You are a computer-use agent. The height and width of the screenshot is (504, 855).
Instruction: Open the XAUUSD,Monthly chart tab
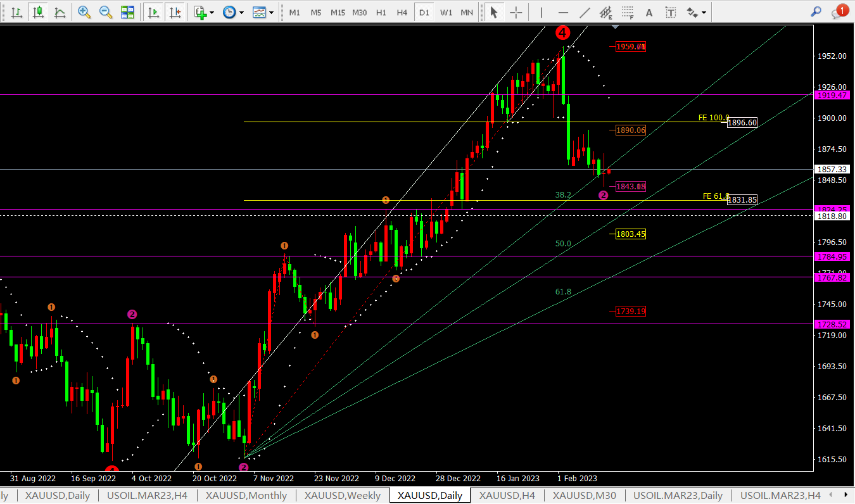pos(246,495)
